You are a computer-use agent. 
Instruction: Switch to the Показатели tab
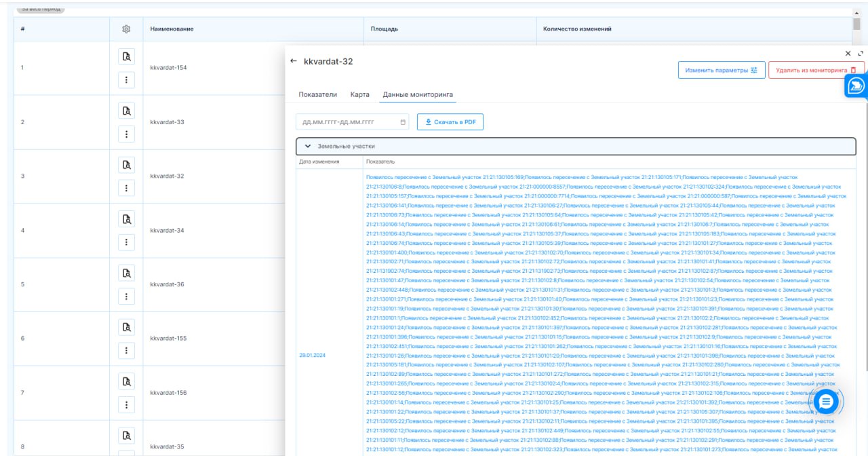tap(317, 94)
